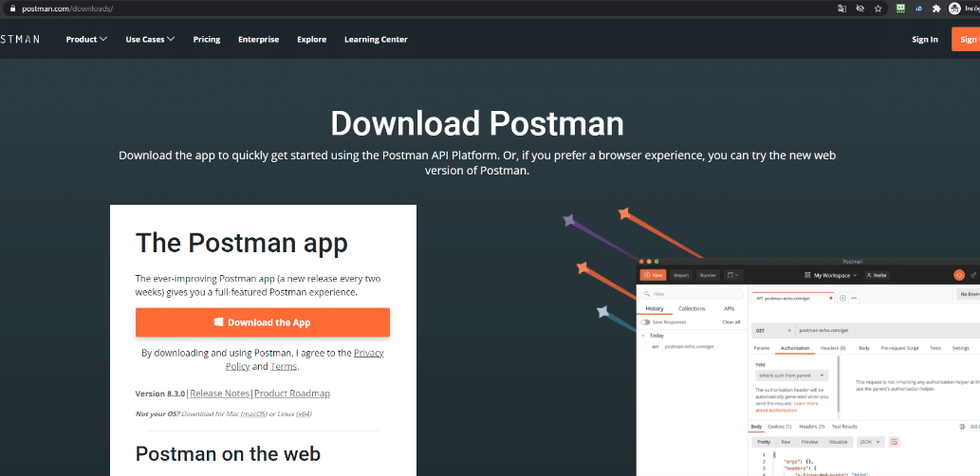980x476 pixels.
Task: Select the Cookies (1) response tab
Action: (780, 427)
